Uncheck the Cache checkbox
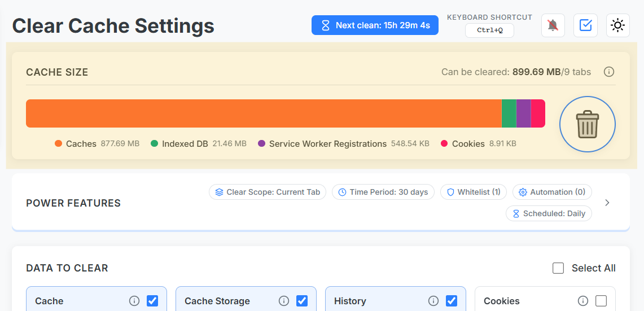This screenshot has height=311, width=644. click(x=152, y=301)
